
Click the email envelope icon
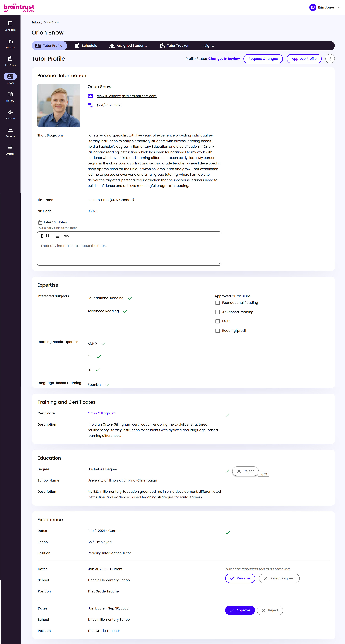click(90, 96)
